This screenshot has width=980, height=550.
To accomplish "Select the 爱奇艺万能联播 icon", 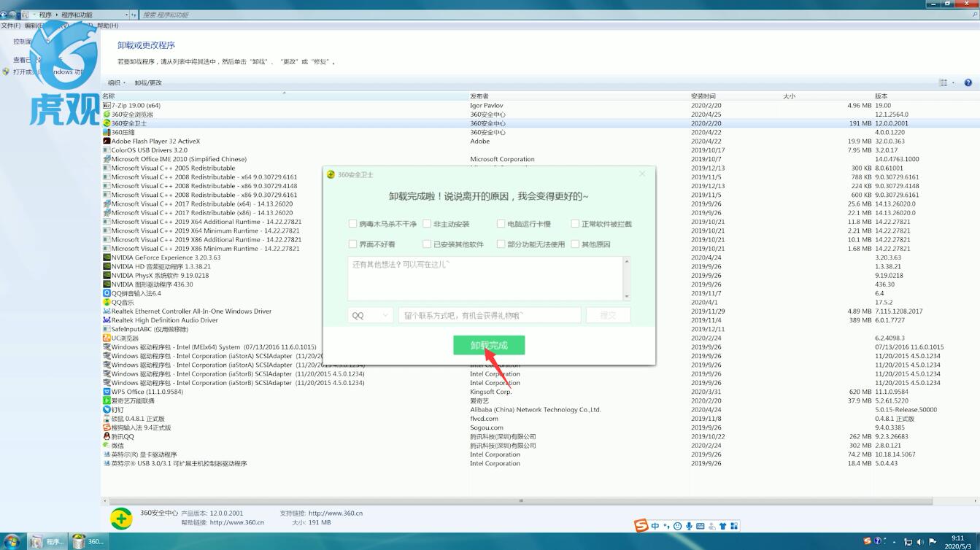I will tap(107, 400).
